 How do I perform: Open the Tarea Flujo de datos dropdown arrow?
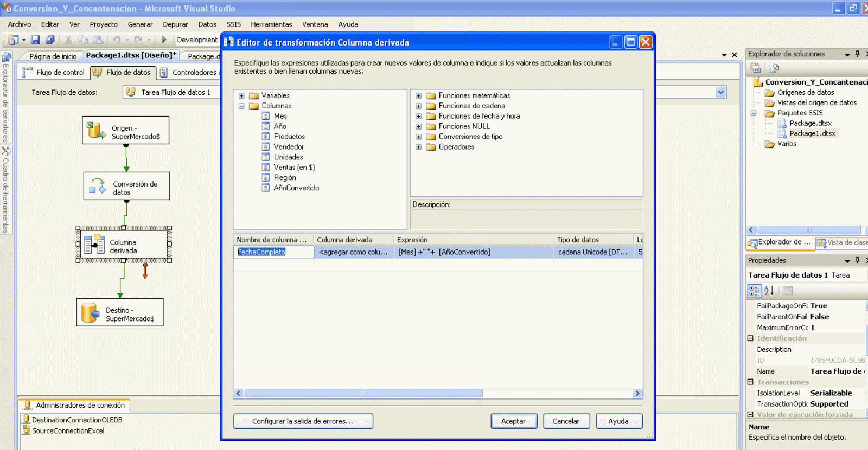pos(720,92)
